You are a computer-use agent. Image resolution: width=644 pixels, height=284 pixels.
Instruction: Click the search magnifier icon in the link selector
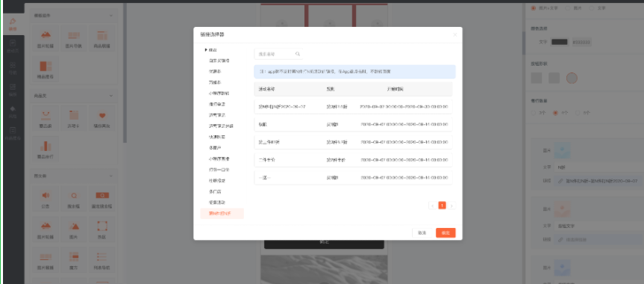click(x=298, y=54)
